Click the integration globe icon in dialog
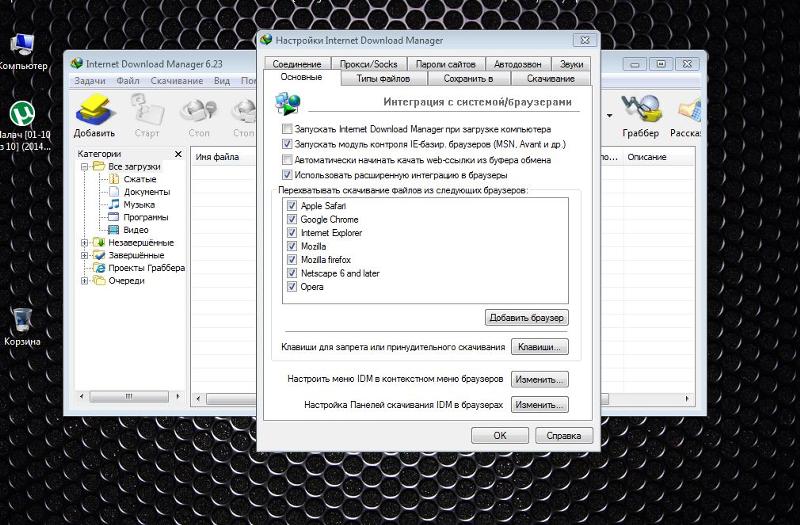The height and width of the screenshot is (525, 800). click(x=288, y=104)
